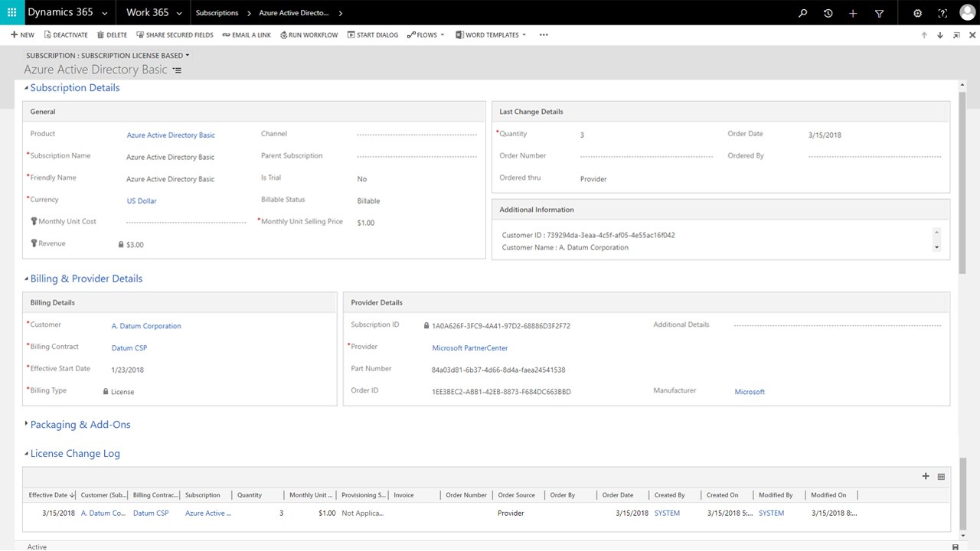Open License Change Log grid view icon
Image resolution: width=980 pixels, height=551 pixels.
(941, 476)
